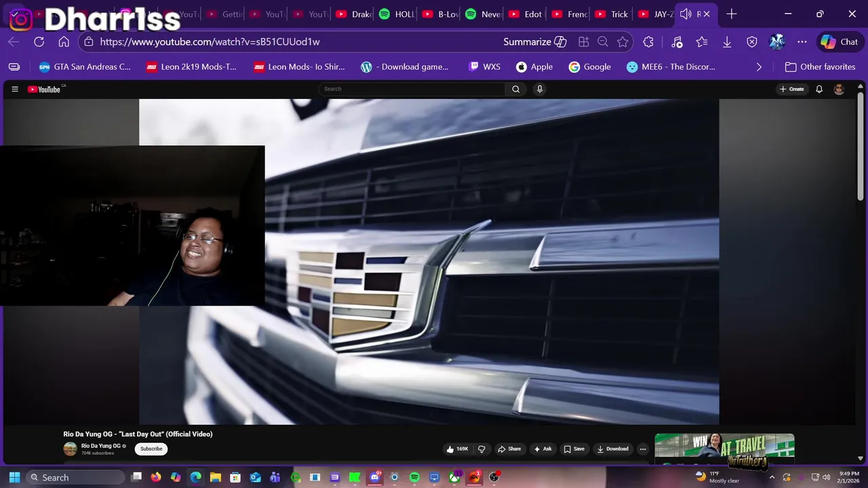Open more actions three-dot menu
This screenshot has width=868, height=488.
643,449
